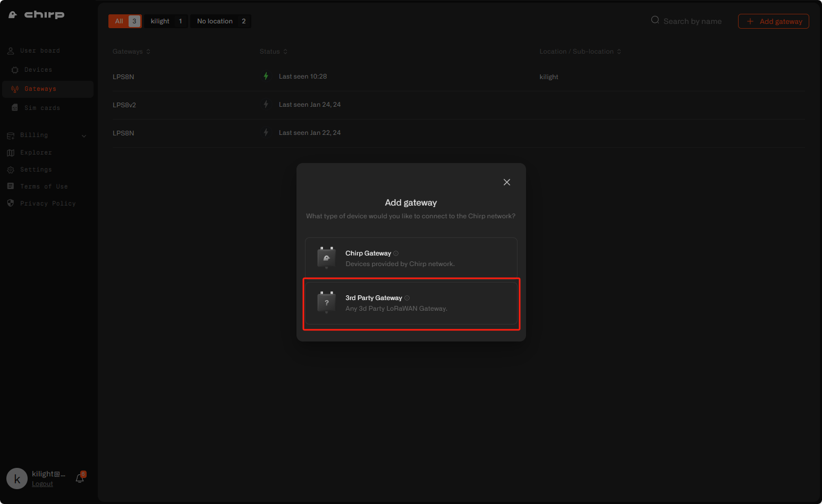Select the LPS8N gateway last seen 10:28
Viewport: 822px width, 504px height.
459,77
